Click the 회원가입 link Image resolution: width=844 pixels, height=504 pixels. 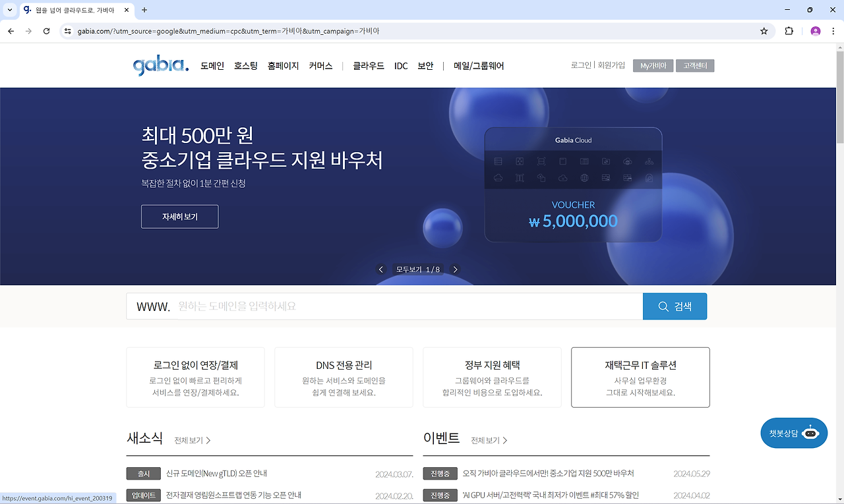tap(611, 65)
